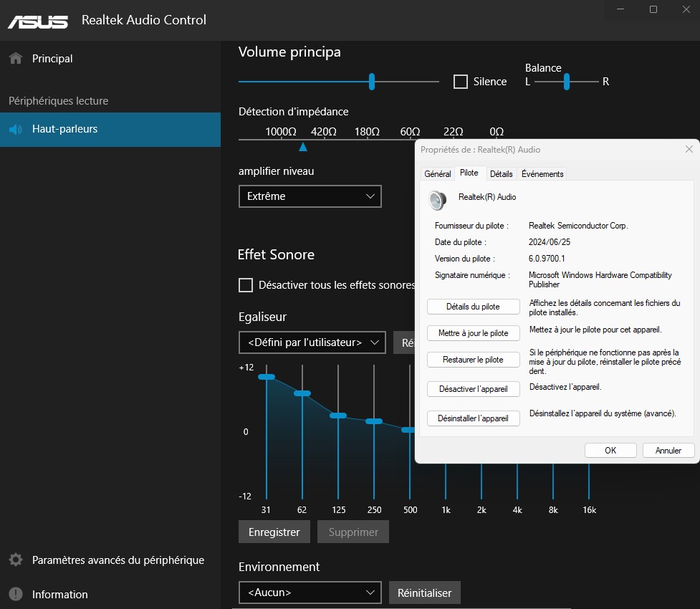Select the Haut-parleurs speaker icon
Image resolution: width=700 pixels, height=609 pixels.
point(16,130)
